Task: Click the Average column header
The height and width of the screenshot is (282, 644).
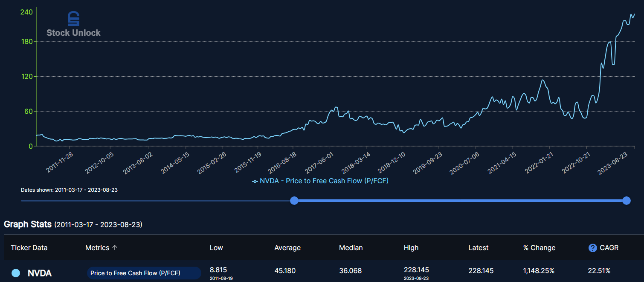Action: (x=287, y=247)
